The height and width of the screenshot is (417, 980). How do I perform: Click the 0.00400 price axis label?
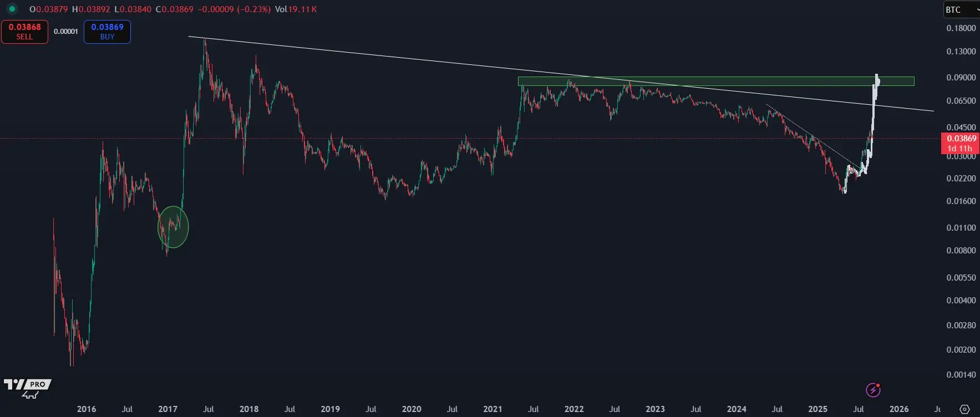coord(961,301)
